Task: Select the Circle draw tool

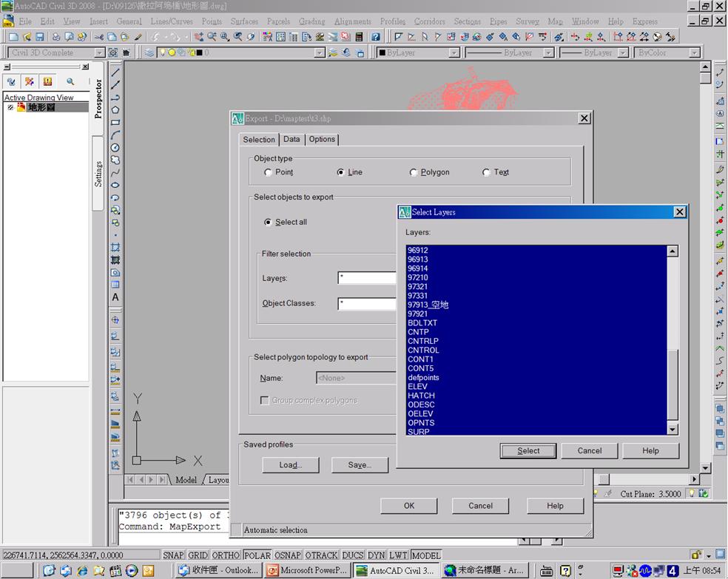Action: coord(115,148)
